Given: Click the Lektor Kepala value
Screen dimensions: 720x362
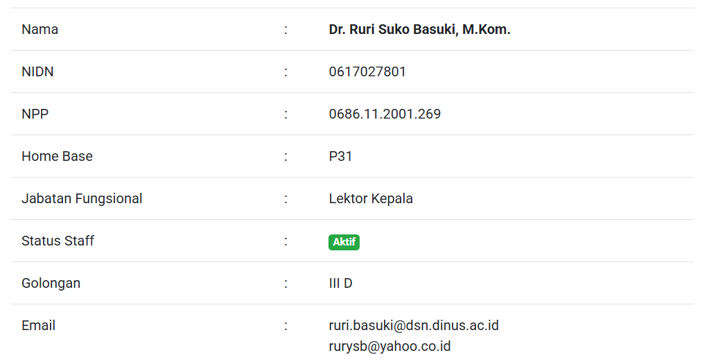Looking at the screenshot, I should [x=371, y=198].
